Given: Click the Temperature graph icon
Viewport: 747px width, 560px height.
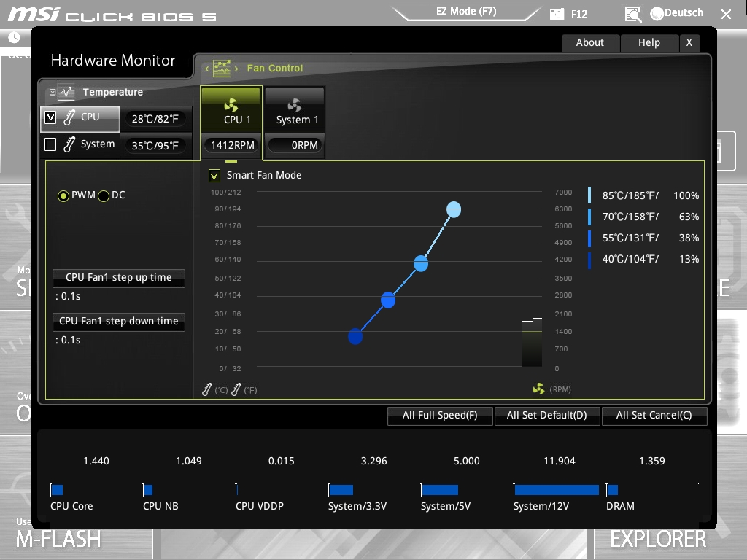Looking at the screenshot, I should coord(66,92).
